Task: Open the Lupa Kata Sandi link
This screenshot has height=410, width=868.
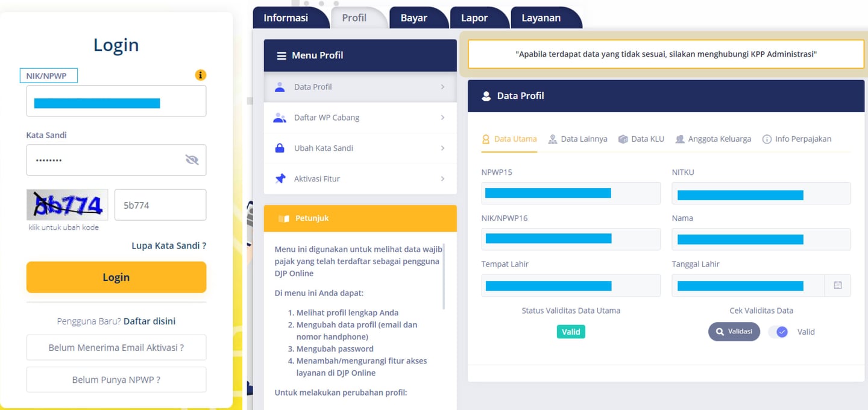Action: [169, 245]
